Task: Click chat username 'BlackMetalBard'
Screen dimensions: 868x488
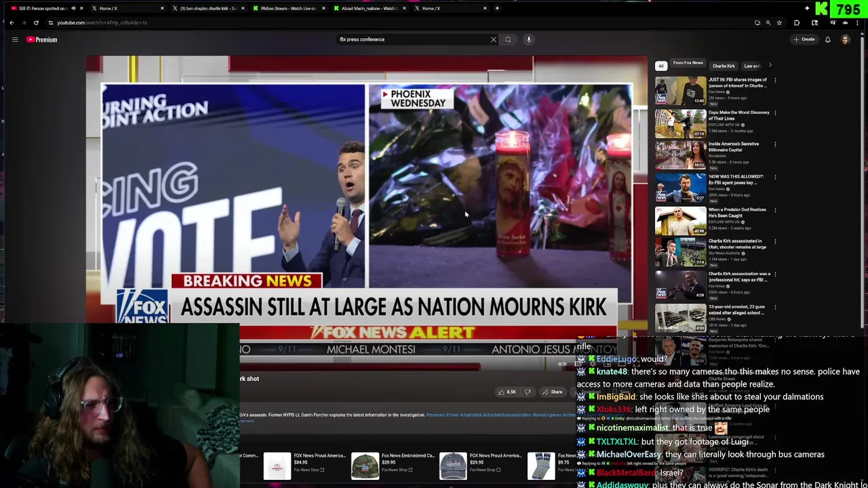Action: tap(627, 472)
